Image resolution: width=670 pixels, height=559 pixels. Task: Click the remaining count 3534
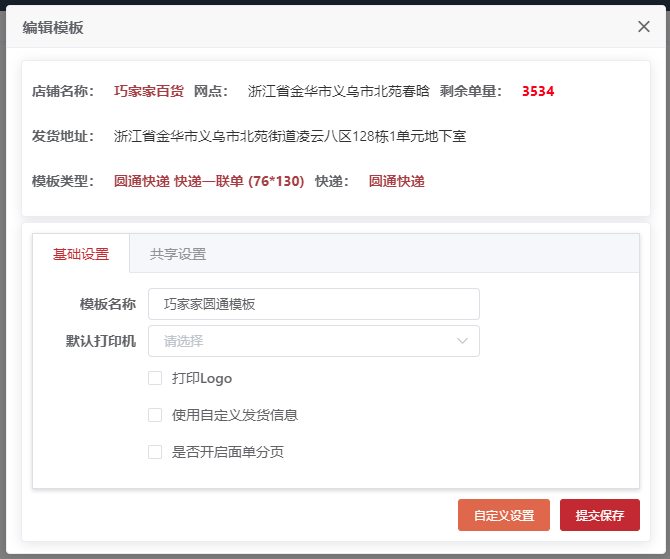tap(538, 91)
